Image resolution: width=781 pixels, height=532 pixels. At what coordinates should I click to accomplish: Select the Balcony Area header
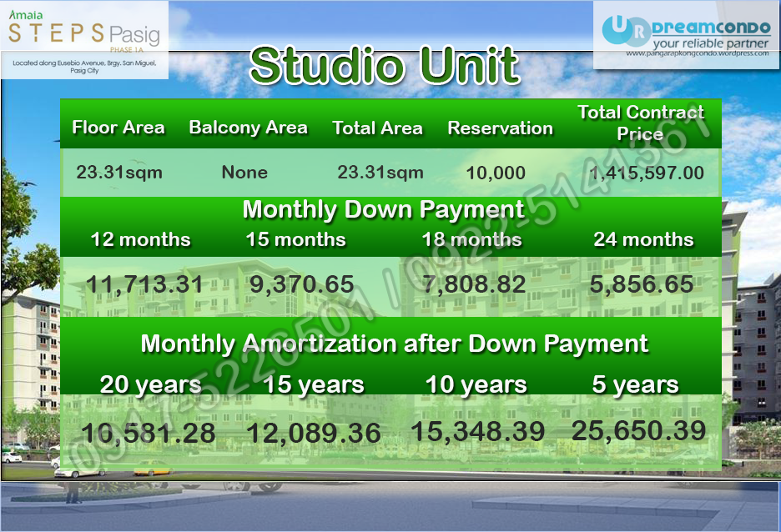(x=248, y=128)
